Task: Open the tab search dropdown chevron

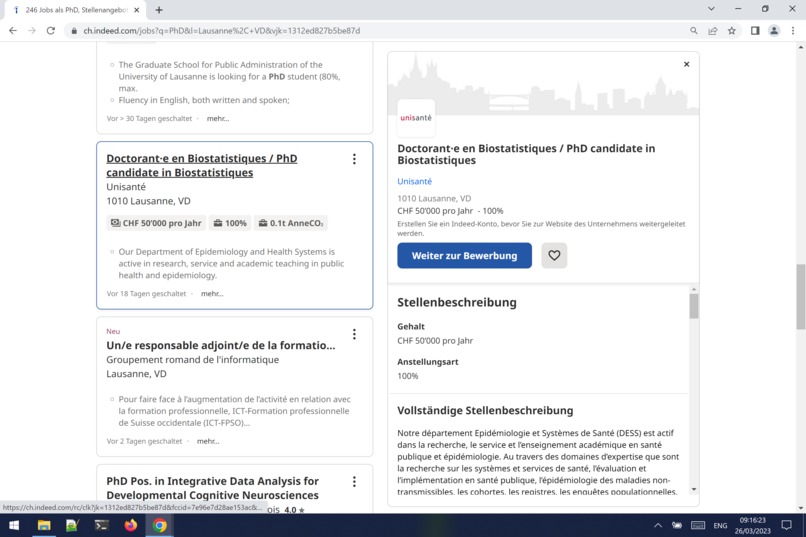Action: point(711,9)
